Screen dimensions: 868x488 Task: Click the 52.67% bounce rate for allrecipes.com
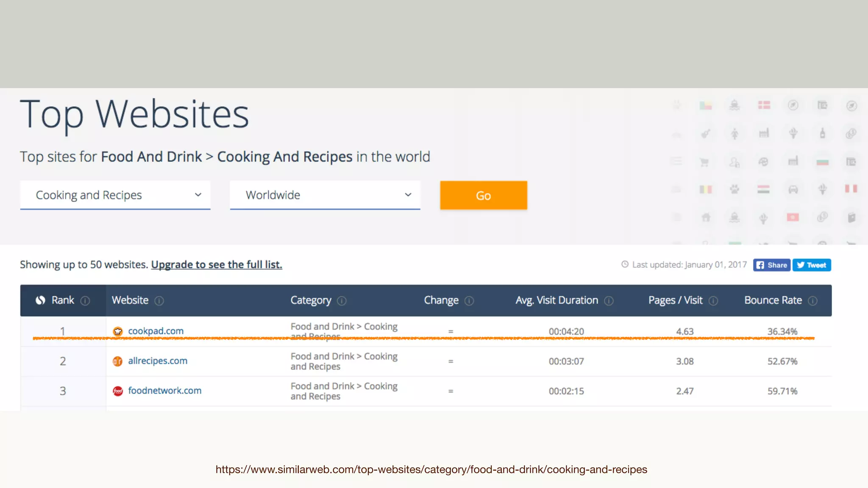pos(782,361)
